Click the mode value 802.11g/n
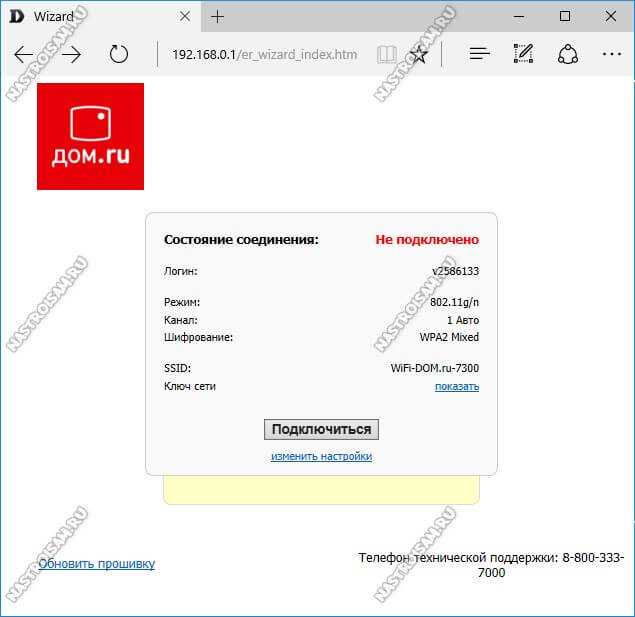635x617 pixels. coord(454,302)
